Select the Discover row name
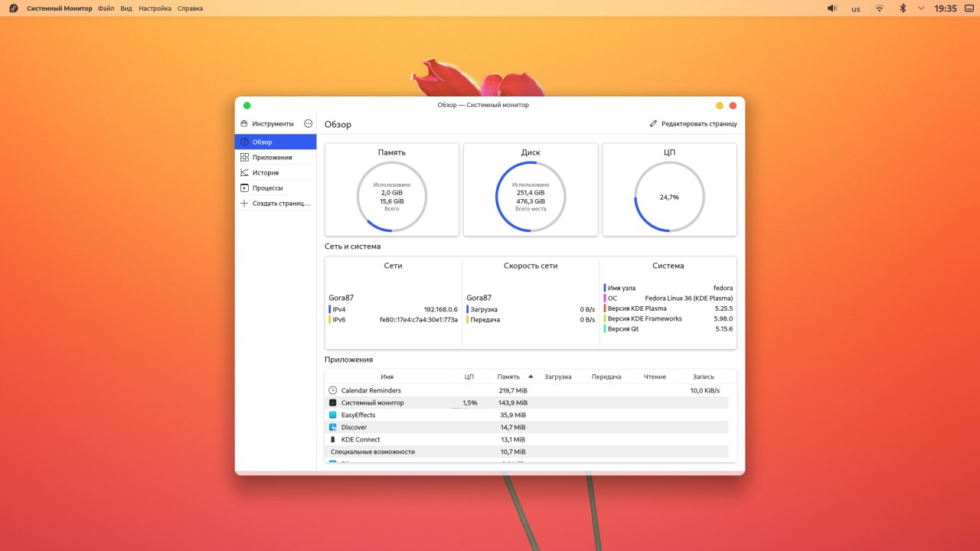This screenshot has height=551, width=980. pyautogui.click(x=354, y=427)
